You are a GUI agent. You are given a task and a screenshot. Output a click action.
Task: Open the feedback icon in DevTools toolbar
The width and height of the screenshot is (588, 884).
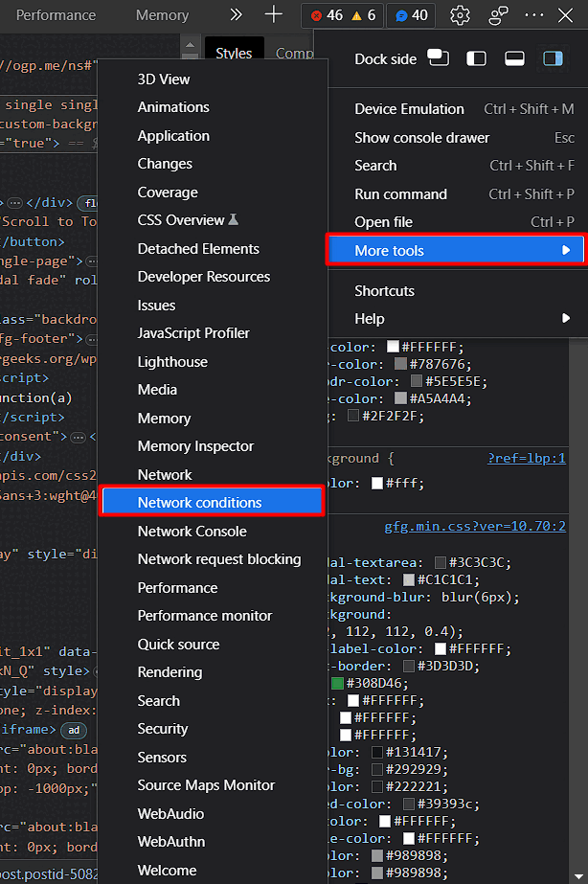[x=498, y=15]
